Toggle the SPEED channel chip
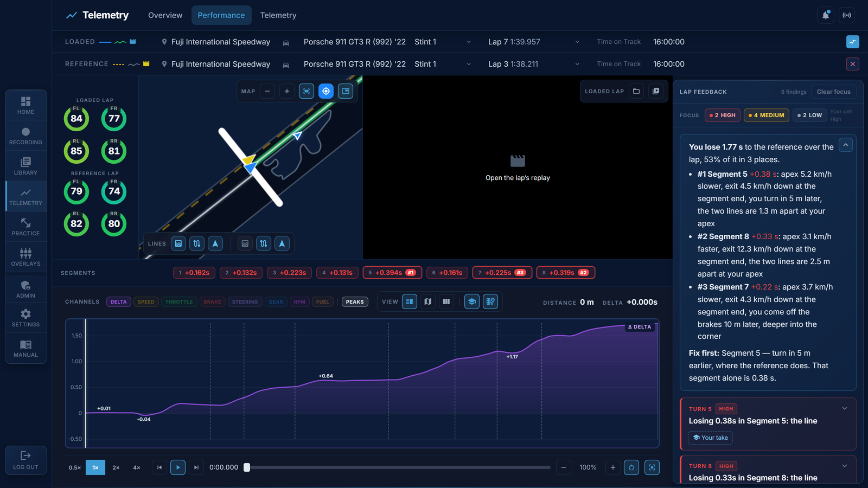This screenshot has width=868, height=488. pos(146,302)
